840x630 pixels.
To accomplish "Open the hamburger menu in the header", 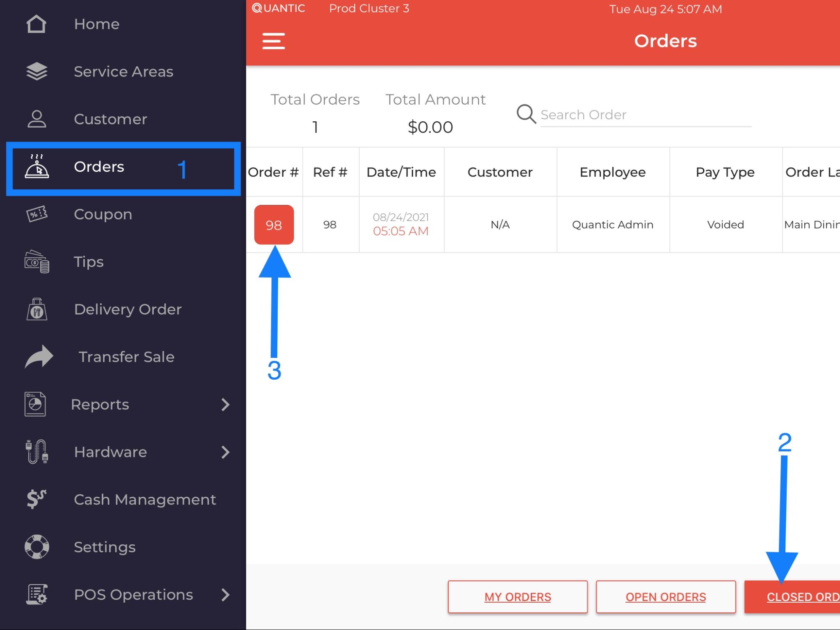I will point(273,41).
